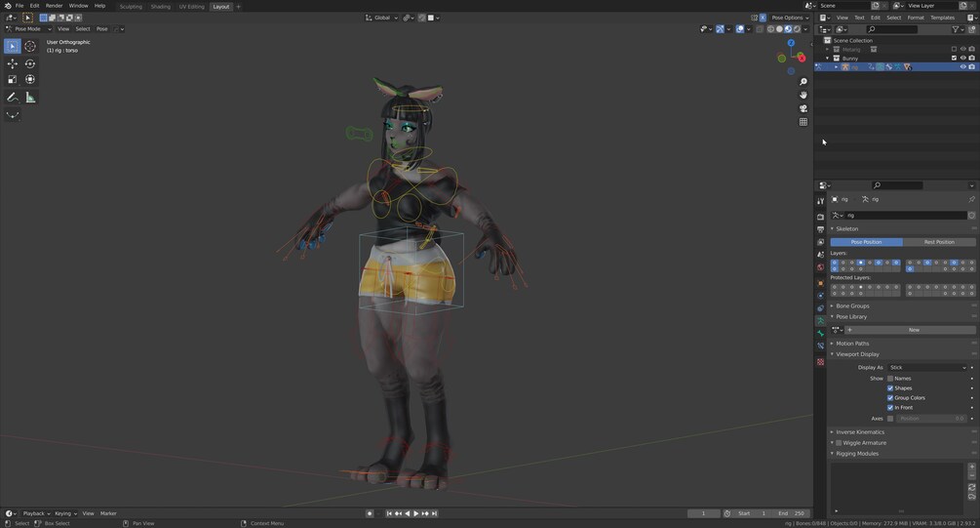Click the End frame field showing 250
The height and width of the screenshot is (528, 980).
(791, 513)
